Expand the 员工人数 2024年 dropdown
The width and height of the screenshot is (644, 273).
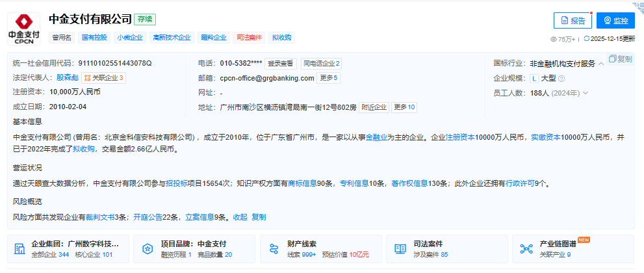(x=586, y=93)
